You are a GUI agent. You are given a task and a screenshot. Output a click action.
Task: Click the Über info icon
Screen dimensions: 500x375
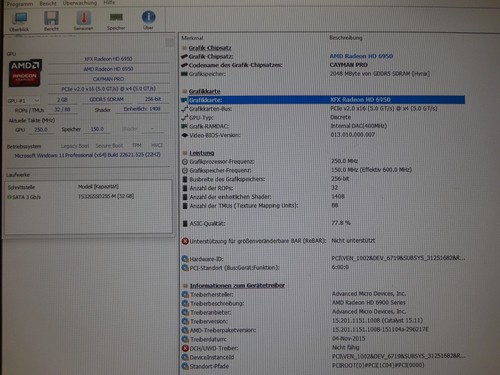148,20
